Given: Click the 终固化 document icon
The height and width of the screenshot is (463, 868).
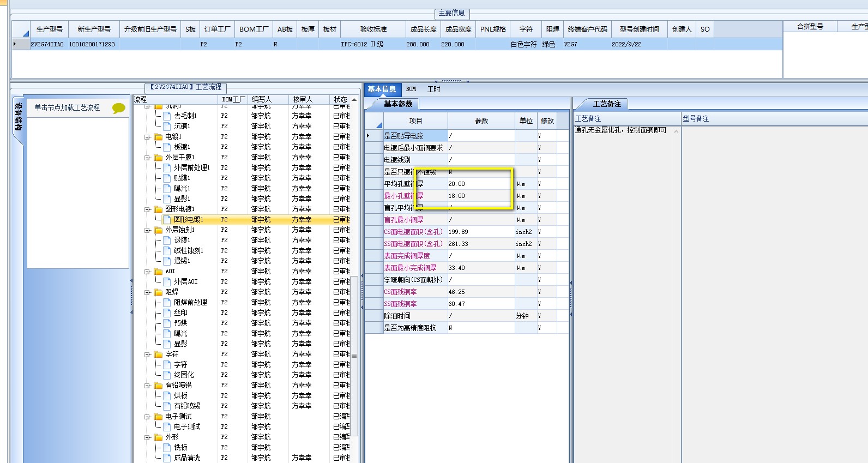Looking at the screenshot, I should tap(167, 375).
